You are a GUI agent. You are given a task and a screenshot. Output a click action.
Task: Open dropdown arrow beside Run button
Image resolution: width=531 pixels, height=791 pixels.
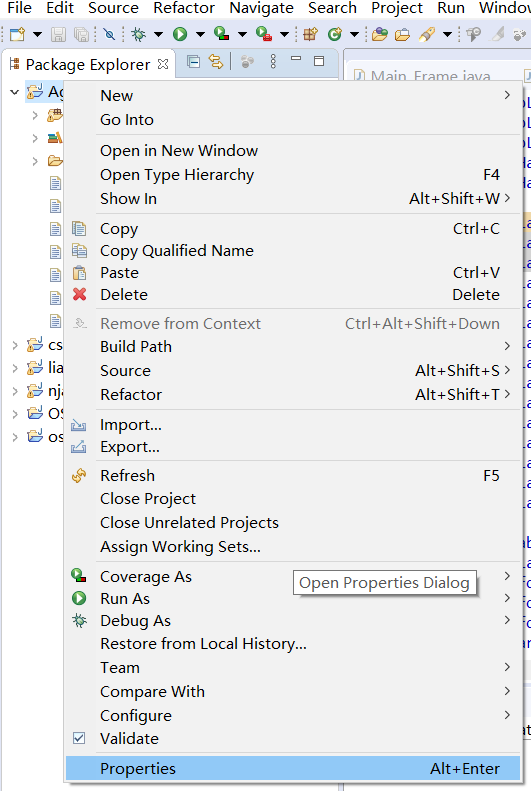(x=200, y=34)
